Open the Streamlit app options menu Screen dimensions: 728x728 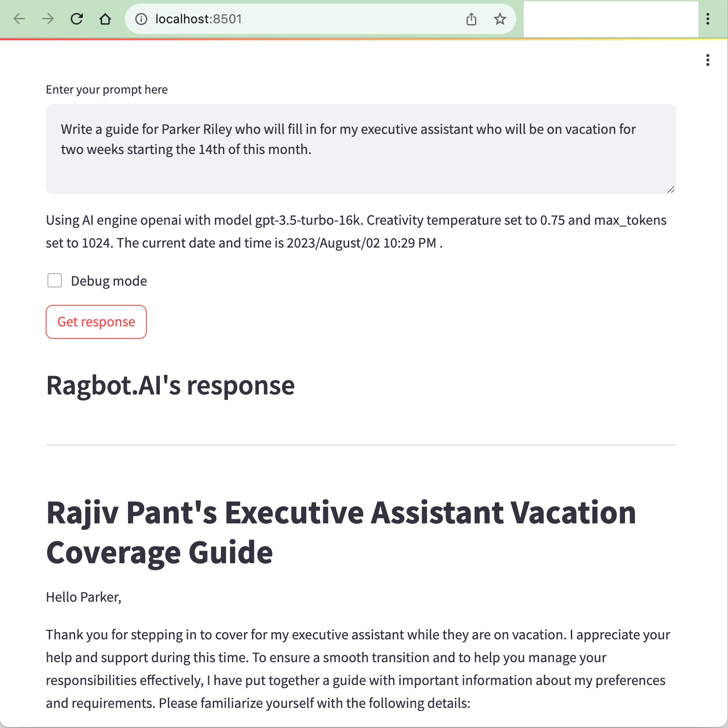(707, 60)
